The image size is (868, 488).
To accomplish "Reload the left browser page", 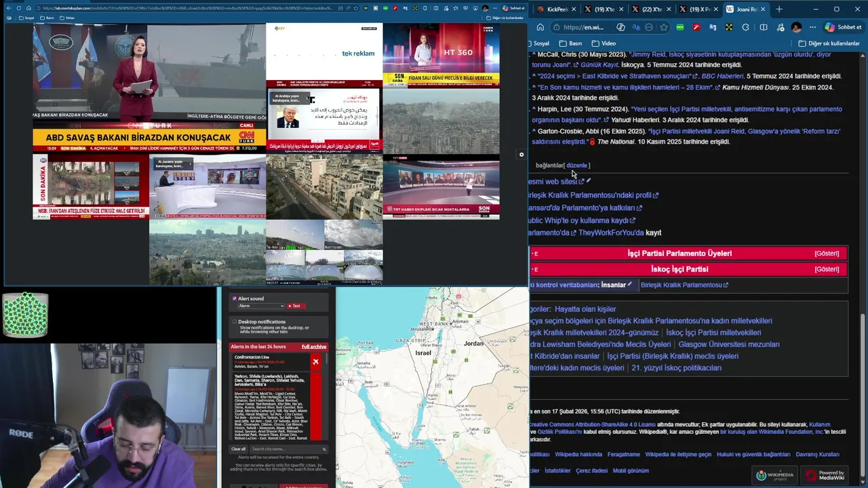I will (x=18, y=8).
